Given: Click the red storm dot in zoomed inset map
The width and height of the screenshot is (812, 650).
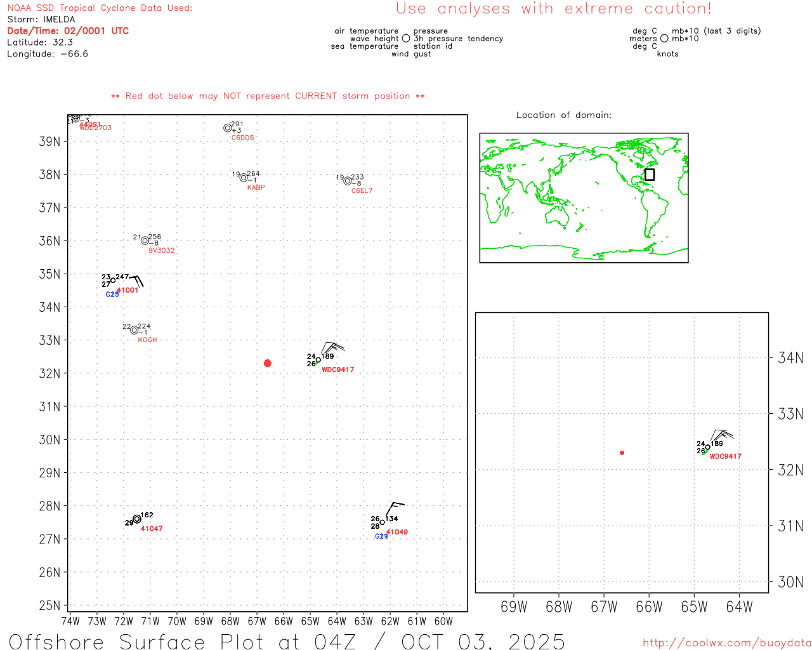Looking at the screenshot, I should [622, 453].
